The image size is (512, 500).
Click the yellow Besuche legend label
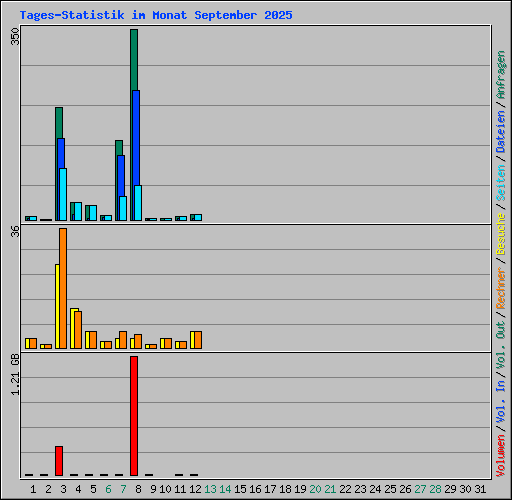click(x=501, y=234)
